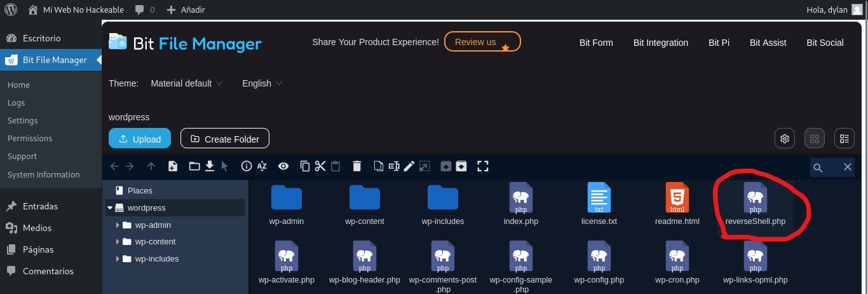The height and width of the screenshot is (294, 868).
Task: Select the reverseShell.php file
Action: pos(756,205)
